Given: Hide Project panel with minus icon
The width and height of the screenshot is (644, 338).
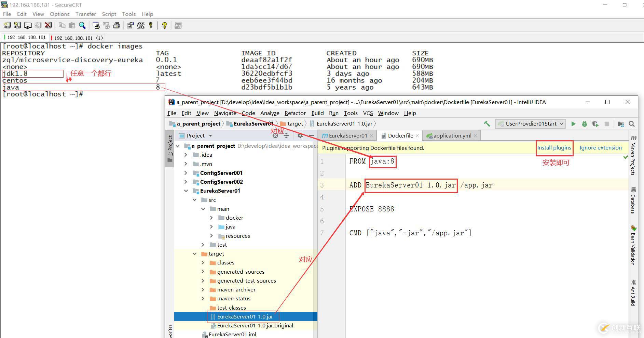Looking at the screenshot, I should 311,135.
